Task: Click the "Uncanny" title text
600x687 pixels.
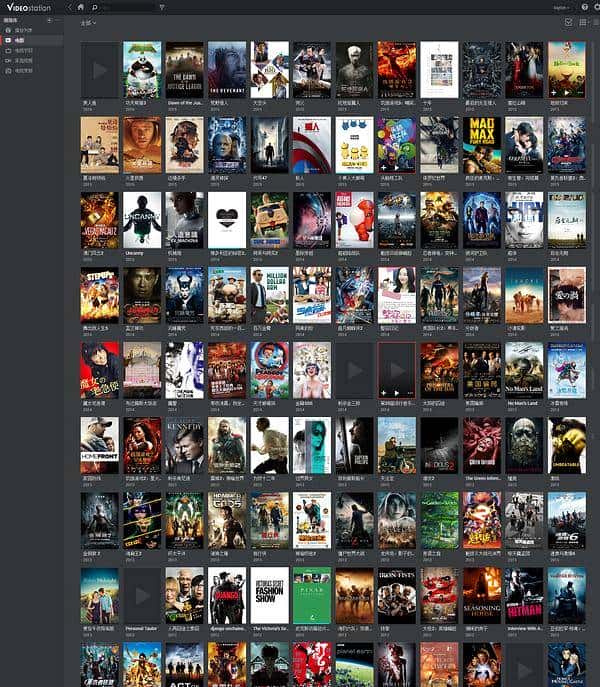Action: [x=134, y=253]
